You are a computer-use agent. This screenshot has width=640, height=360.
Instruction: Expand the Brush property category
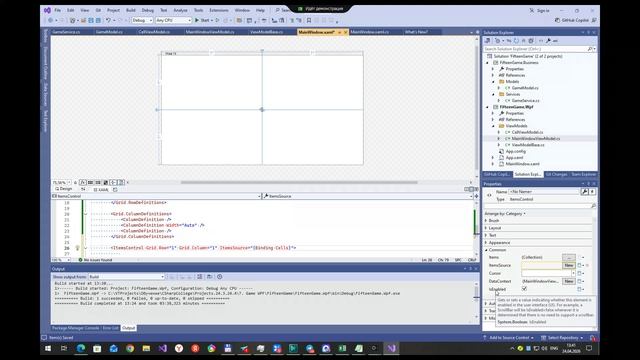486,220
